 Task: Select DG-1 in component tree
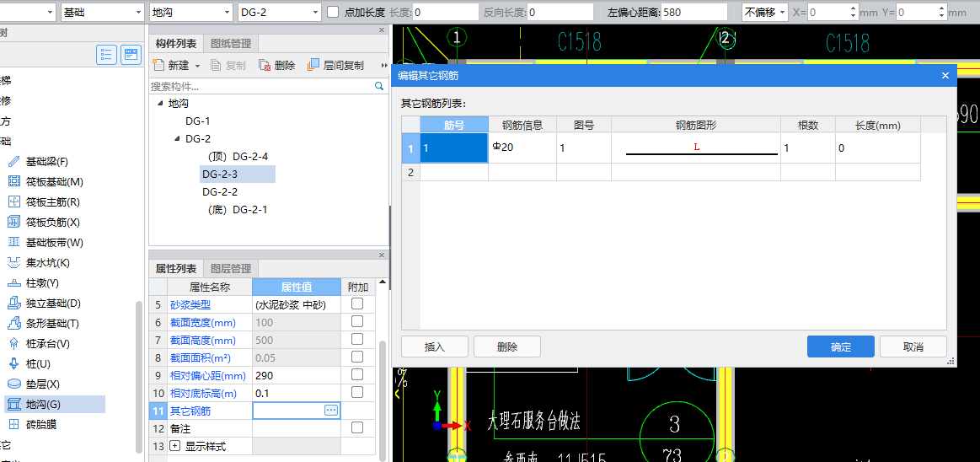pos(198,121)
